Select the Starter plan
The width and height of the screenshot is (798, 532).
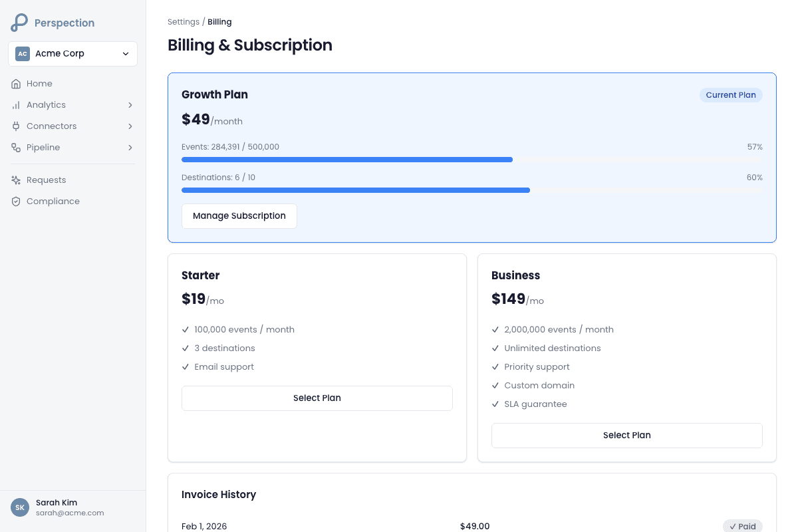(317, 398)
